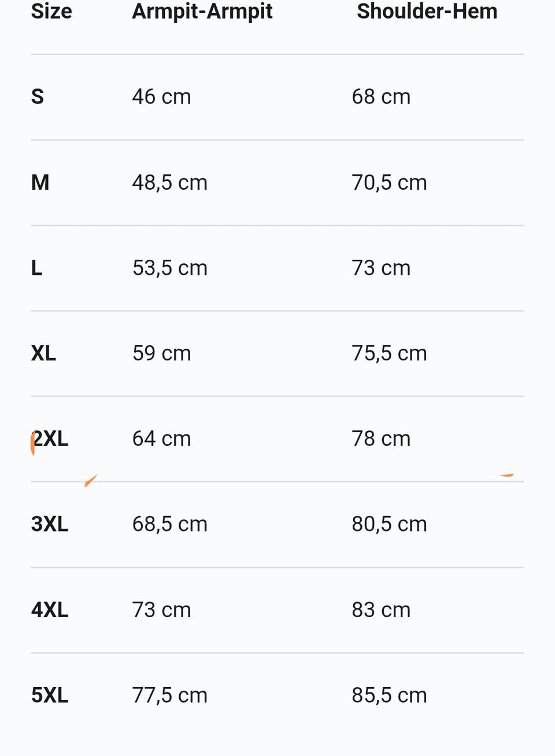This screenshot has width=555, height=756.
Task: Click the M size row label
Action: 40,183
